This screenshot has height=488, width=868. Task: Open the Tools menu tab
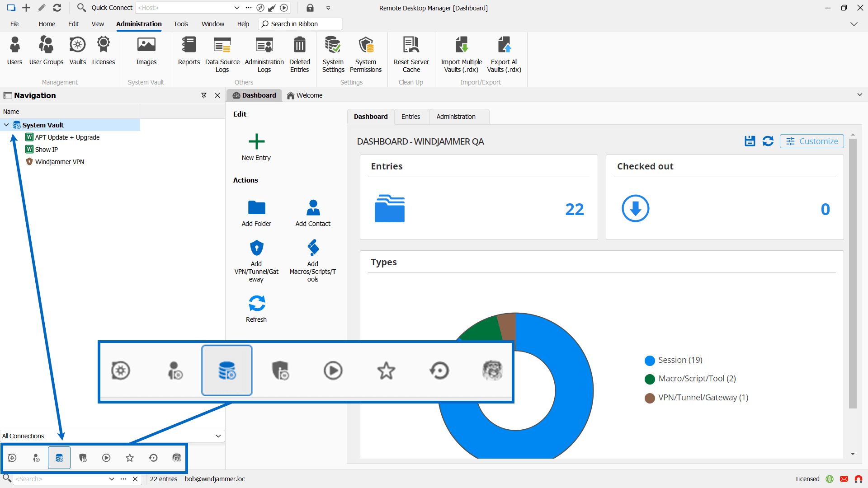pos(180,24)
